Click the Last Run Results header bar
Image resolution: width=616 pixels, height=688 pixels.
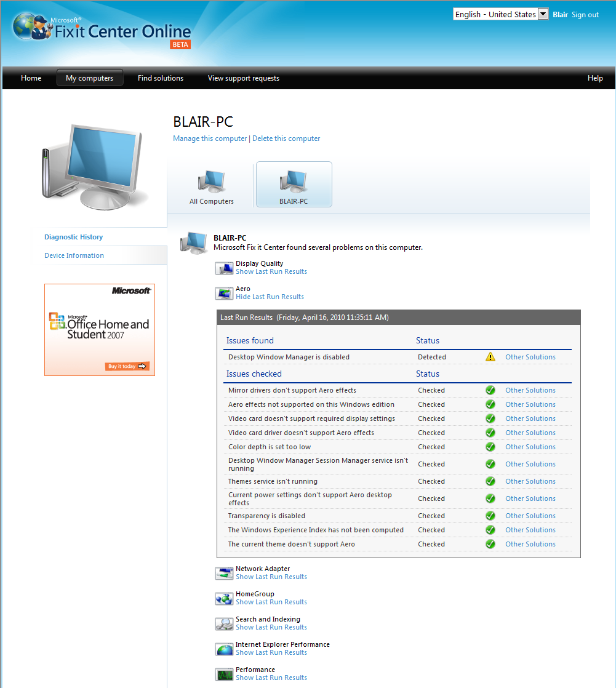398,318
